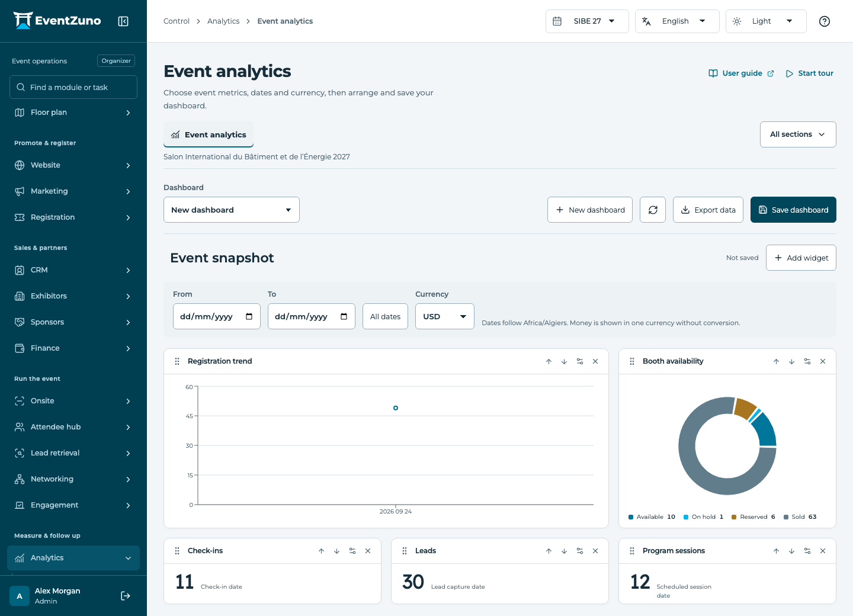The height and width of the screenshot is (616, 853).
Task: Click the Analytics breadcrumb
Action: (223, 21)
